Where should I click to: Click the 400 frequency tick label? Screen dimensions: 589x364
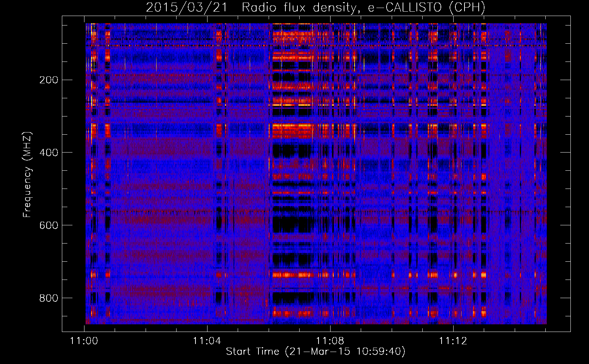pos(49,153)
